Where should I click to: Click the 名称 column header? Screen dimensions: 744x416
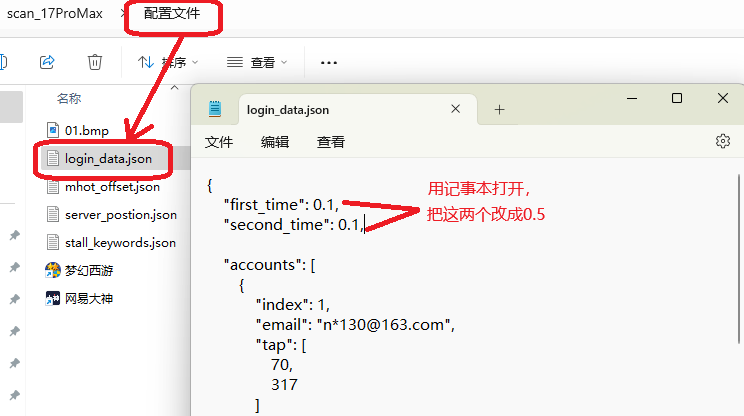point(69,98)
